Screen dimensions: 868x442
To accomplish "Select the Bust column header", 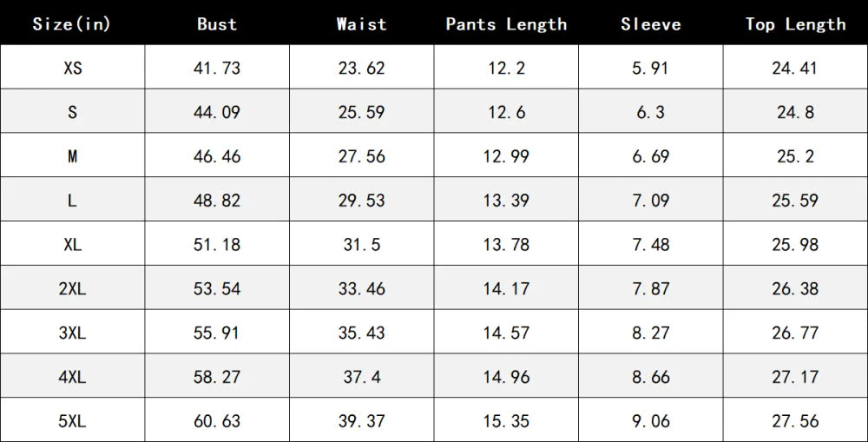I will coord(217,24).
